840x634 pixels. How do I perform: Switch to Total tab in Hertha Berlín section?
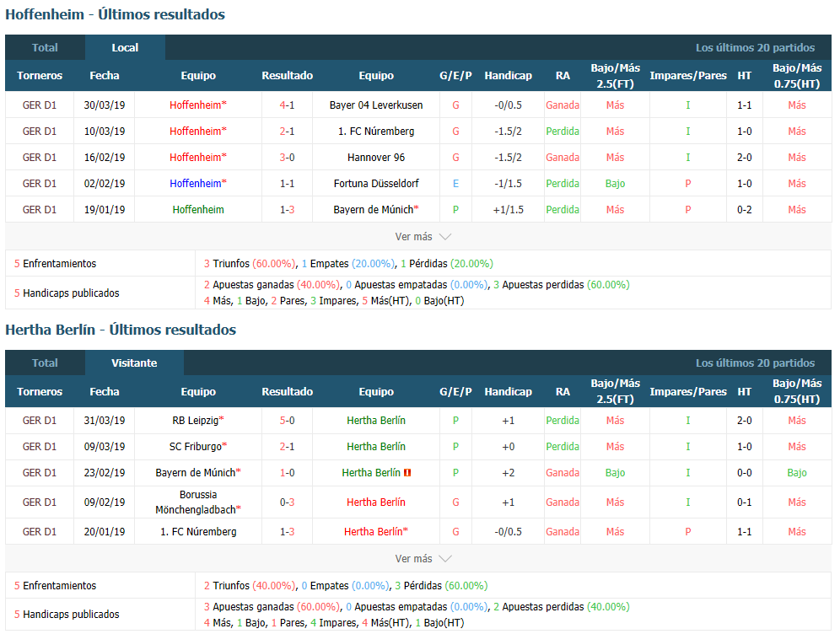click(45, 363)
